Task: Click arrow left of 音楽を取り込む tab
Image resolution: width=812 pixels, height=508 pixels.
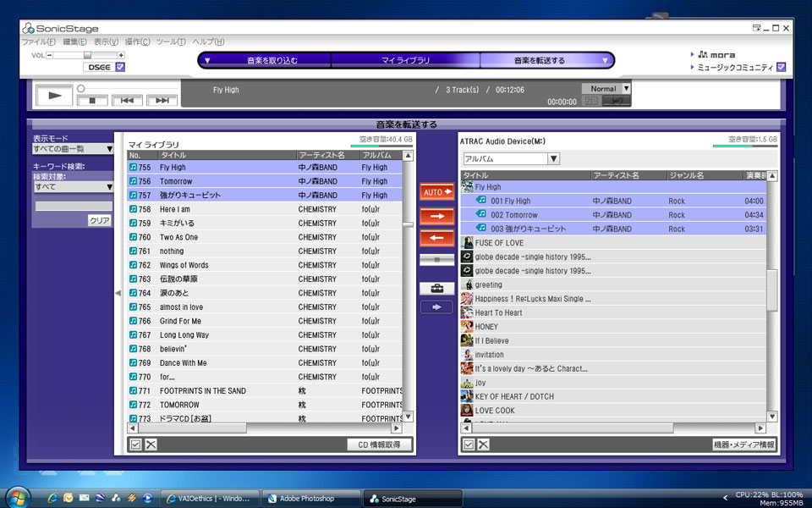Action: pos(207,61)
